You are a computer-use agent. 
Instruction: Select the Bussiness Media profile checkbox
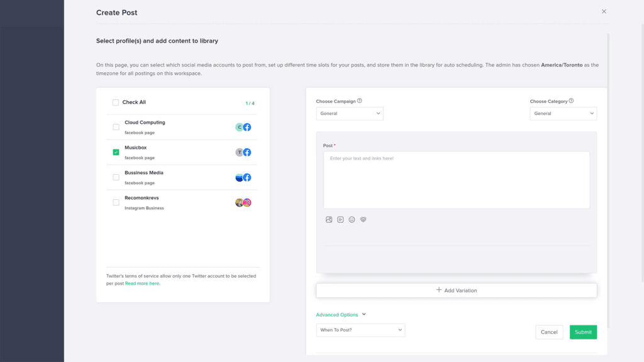pos(116,177)
